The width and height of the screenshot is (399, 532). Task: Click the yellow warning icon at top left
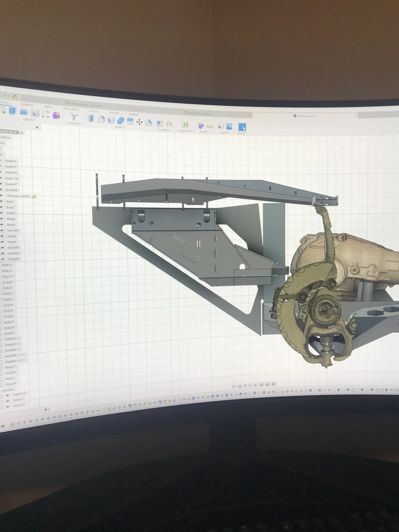coord(15,97)
